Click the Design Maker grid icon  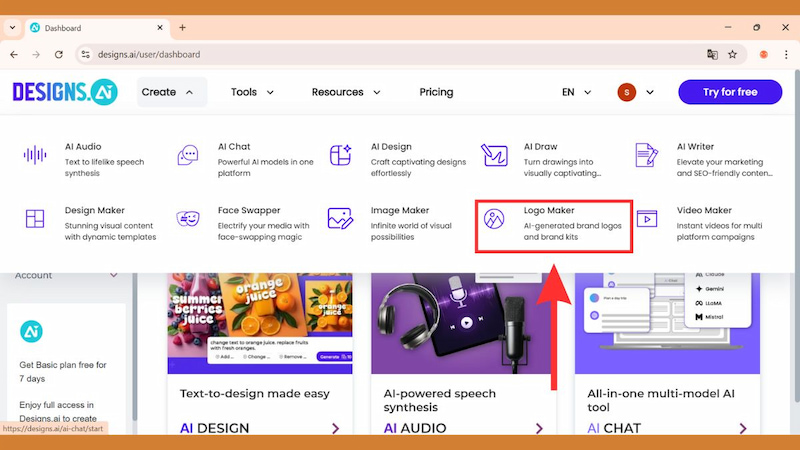point(35,219)
